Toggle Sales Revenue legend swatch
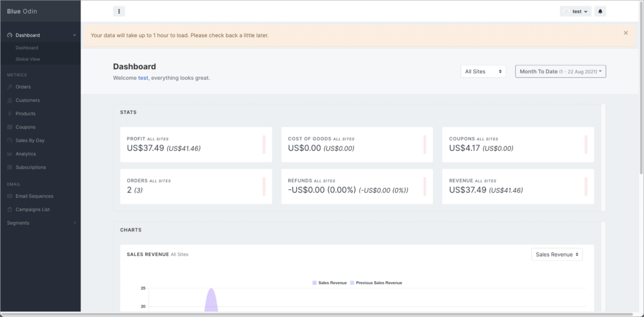Viewport: 644px width, 317px height. click(314, 283)
